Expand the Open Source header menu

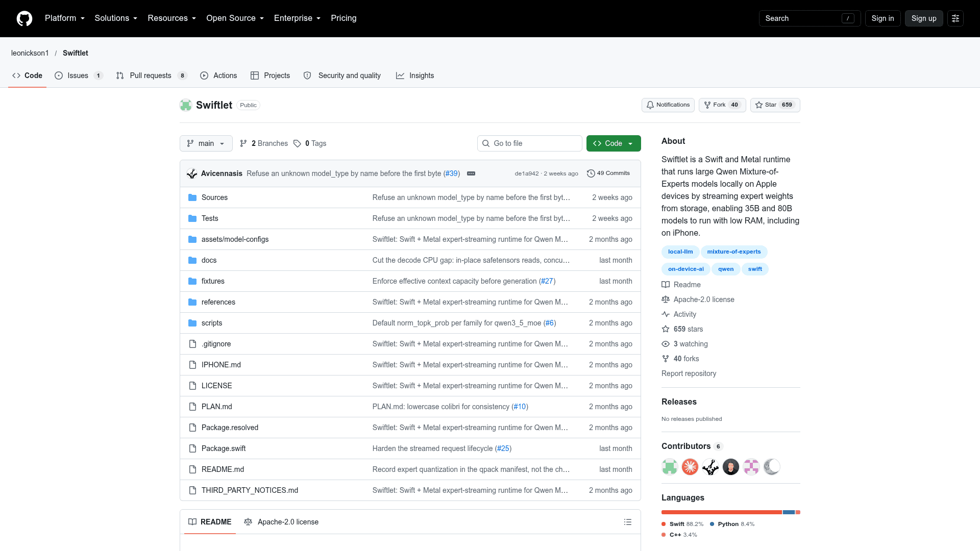235,18
